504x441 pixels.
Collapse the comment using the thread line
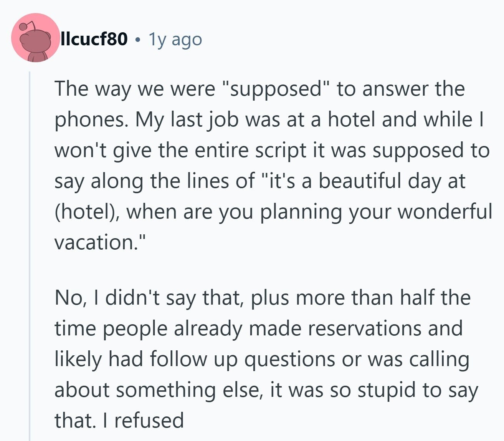pyautogui.click(x=30, y=254)
